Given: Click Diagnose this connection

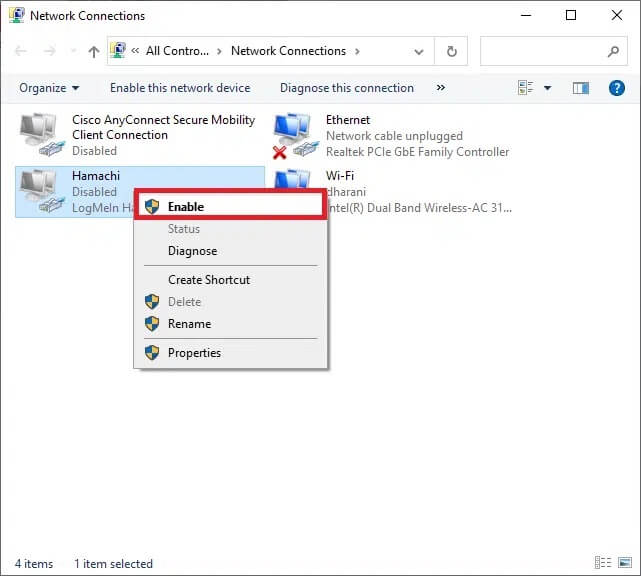Looking at the screenshot, I should coord(347,88).
